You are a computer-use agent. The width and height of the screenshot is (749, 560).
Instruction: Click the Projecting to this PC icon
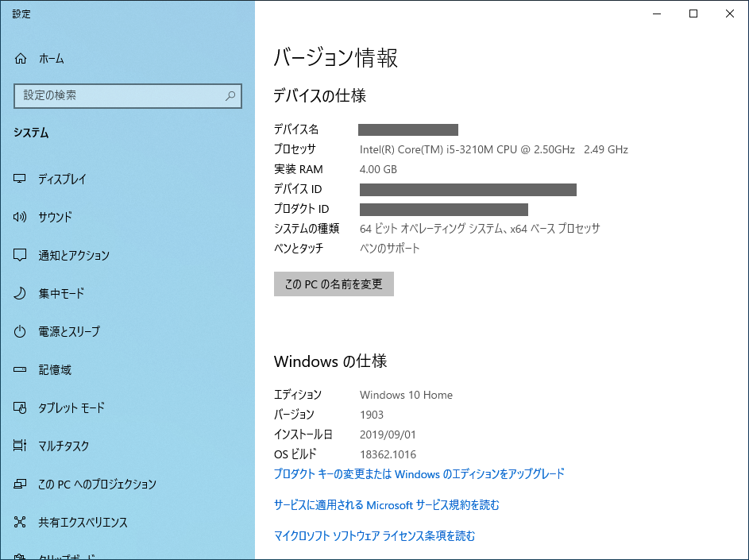(x=20, y=484)
